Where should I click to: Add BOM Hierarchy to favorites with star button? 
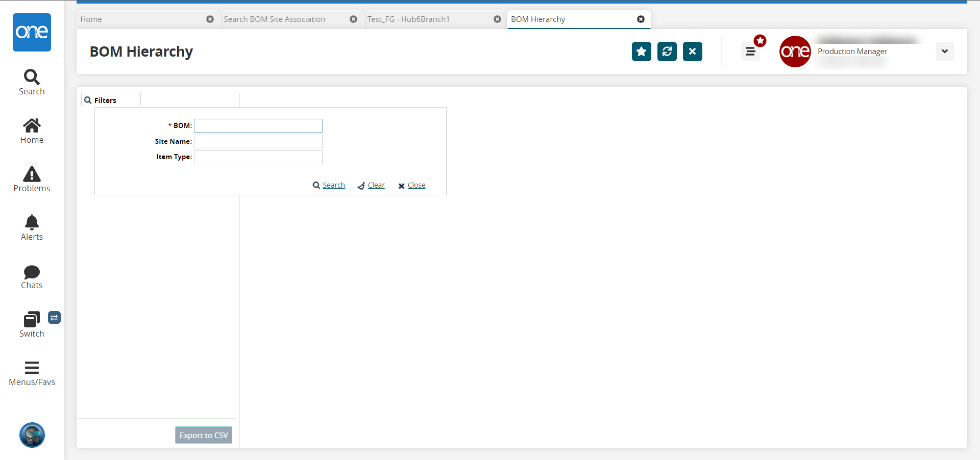click(642, 52)
